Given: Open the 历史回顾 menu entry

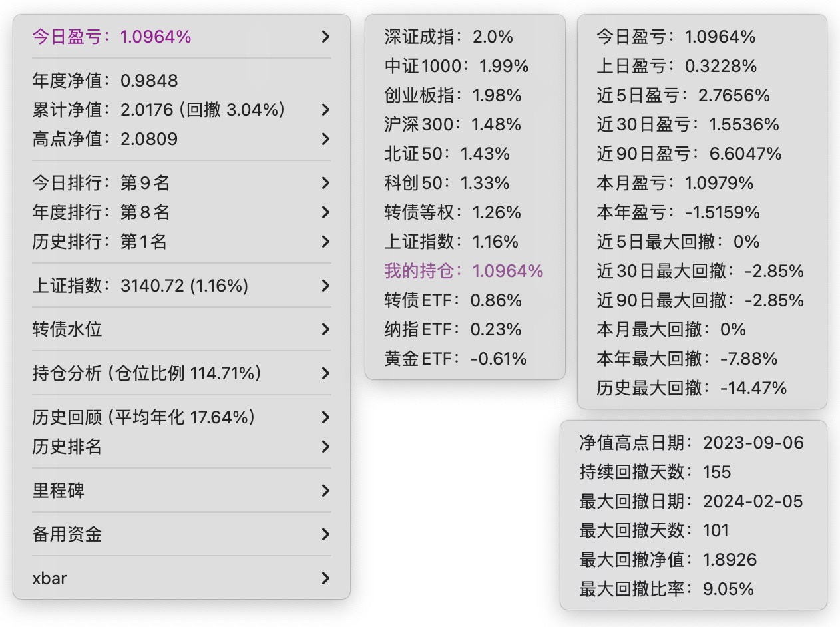Looking at the screenshot, I should (144, 417).
